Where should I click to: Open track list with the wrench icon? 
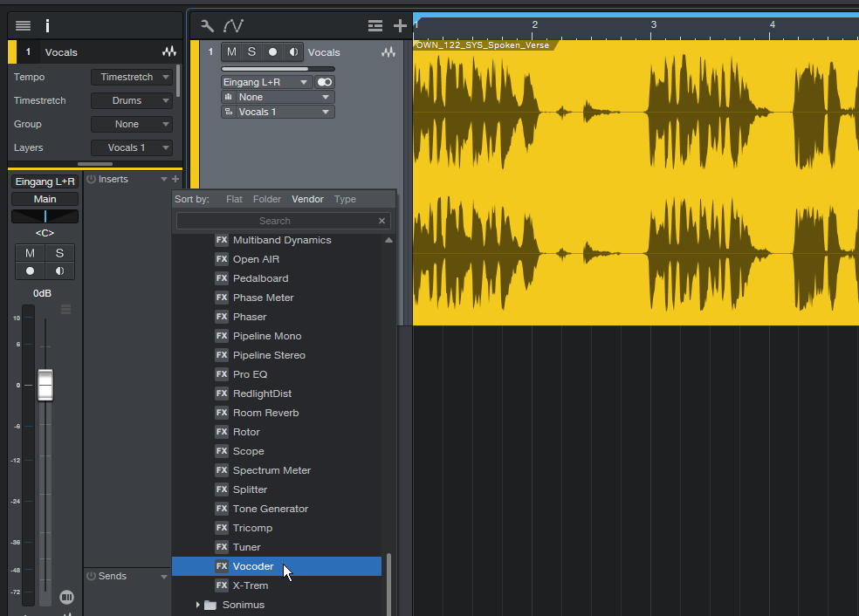[x=207, y=25]
